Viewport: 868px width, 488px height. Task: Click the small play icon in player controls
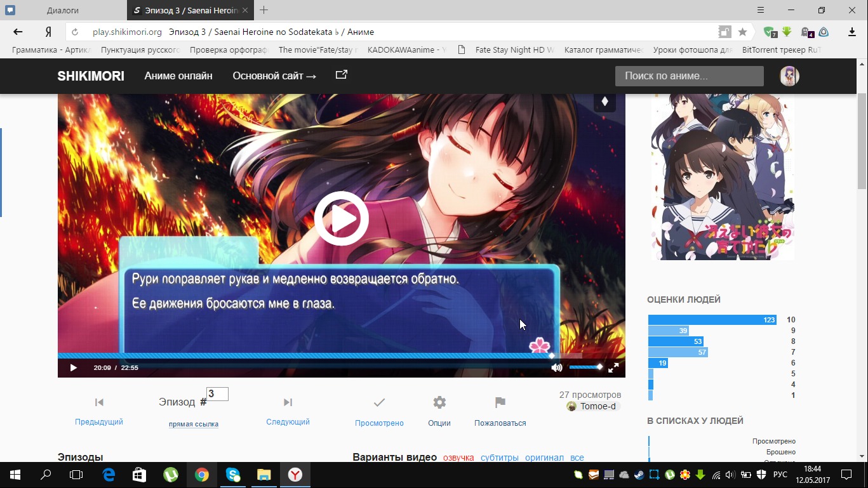(73, 367)
